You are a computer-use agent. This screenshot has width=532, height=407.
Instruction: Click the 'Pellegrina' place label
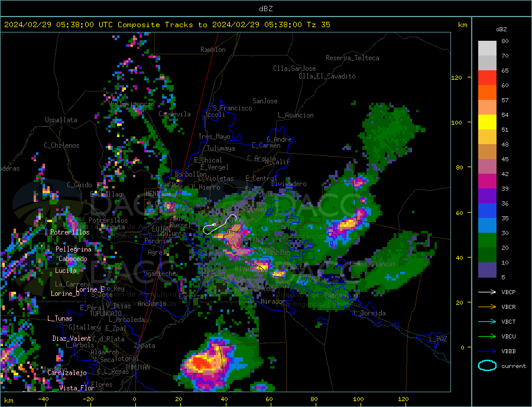click(x=73, y=249)
